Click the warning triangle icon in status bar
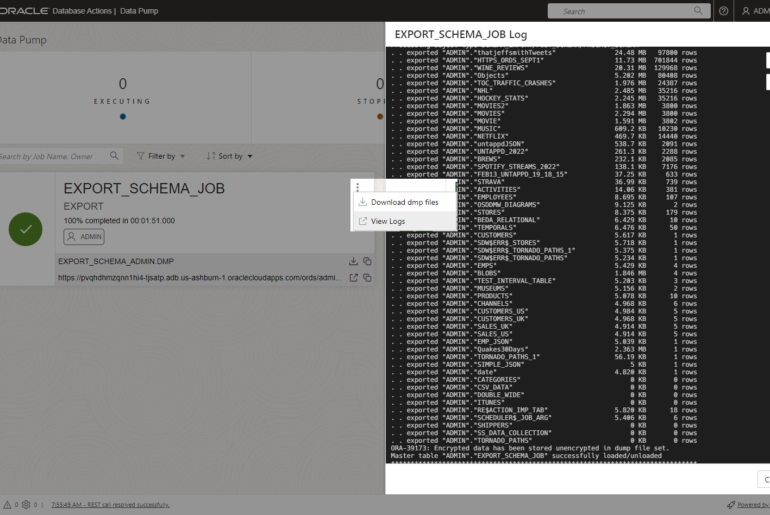The height and width of the screenshot is (515, 770). (8, 504)
